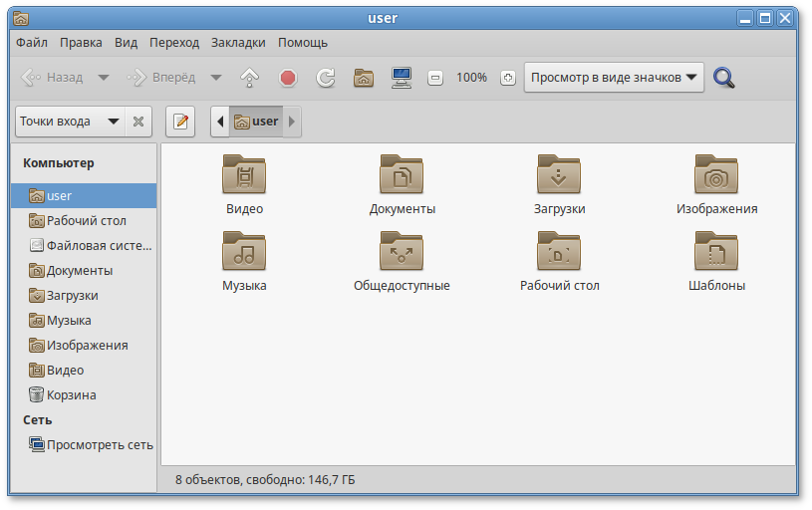Image resolution: width=812 pixels, height=510 pixels.
Task: Toggle location text entry with pencil icon
Action: point(180,122)
